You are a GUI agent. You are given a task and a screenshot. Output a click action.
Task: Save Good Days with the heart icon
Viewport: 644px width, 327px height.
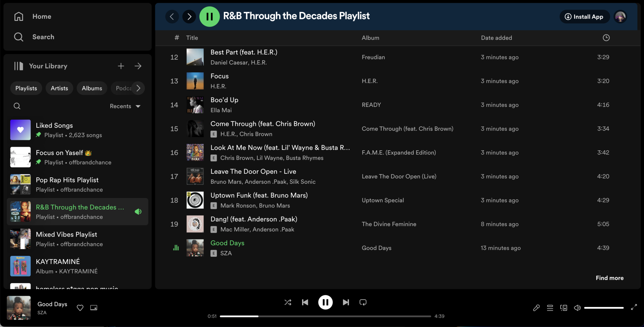[80, 308]
